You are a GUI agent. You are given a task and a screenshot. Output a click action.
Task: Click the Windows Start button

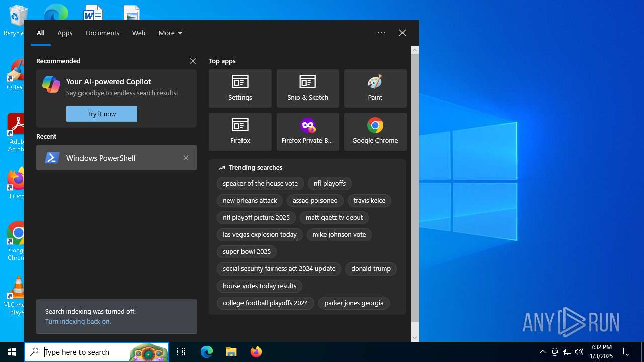point(12,352)
